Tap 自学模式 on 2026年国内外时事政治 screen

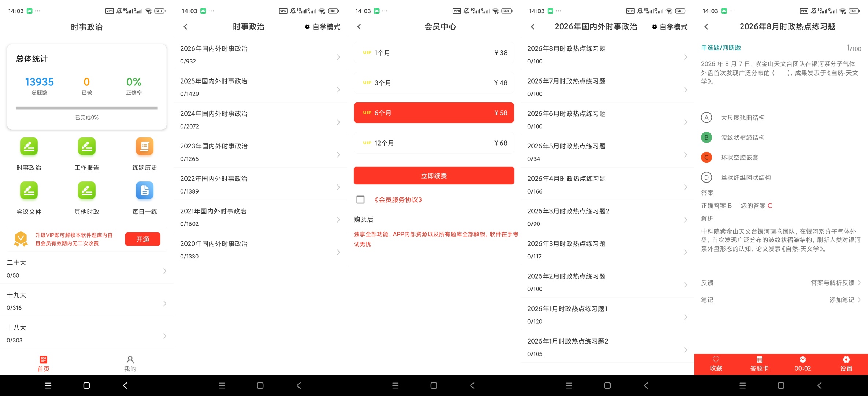click(669, 27)
